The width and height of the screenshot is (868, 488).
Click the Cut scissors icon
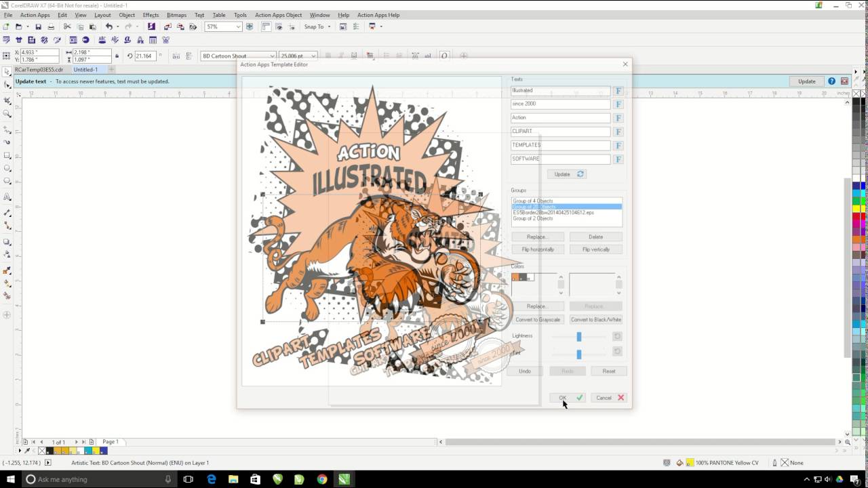tap(67, 26)
